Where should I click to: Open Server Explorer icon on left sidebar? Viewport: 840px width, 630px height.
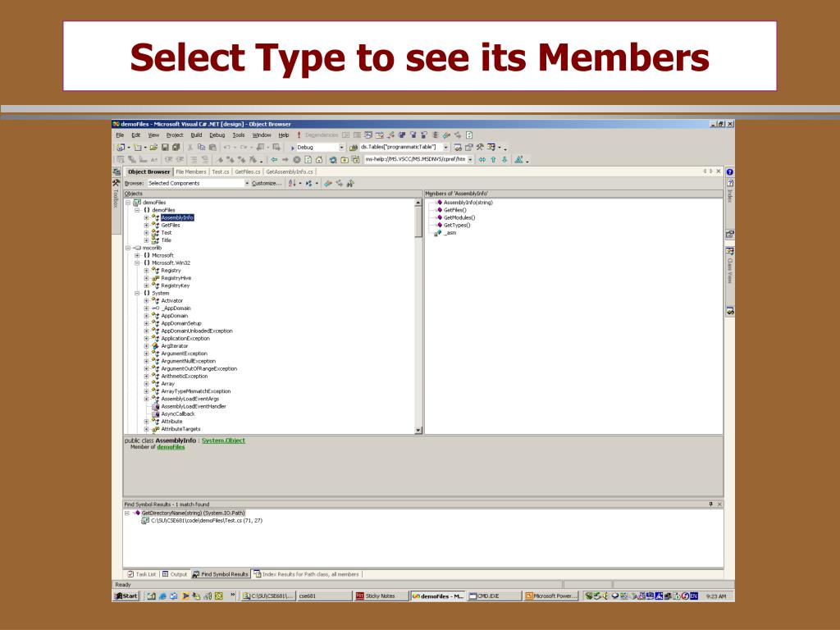[116, 171]
